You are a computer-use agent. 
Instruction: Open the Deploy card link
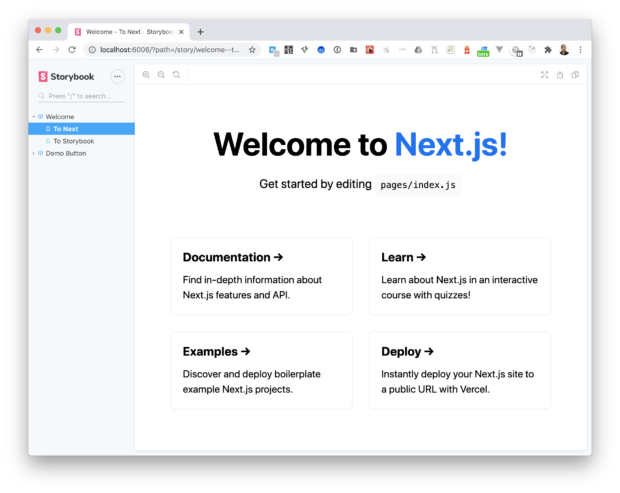pyautogui.click(x=459, y=370)
